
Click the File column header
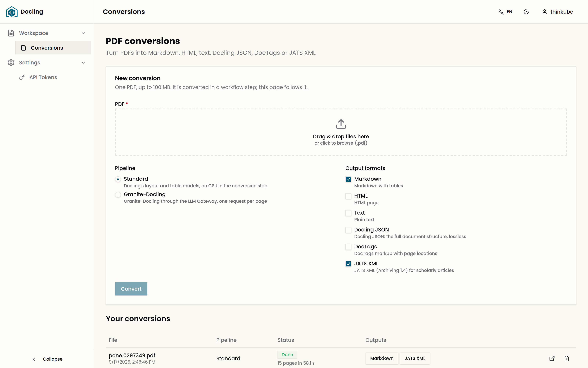(113, 340)
